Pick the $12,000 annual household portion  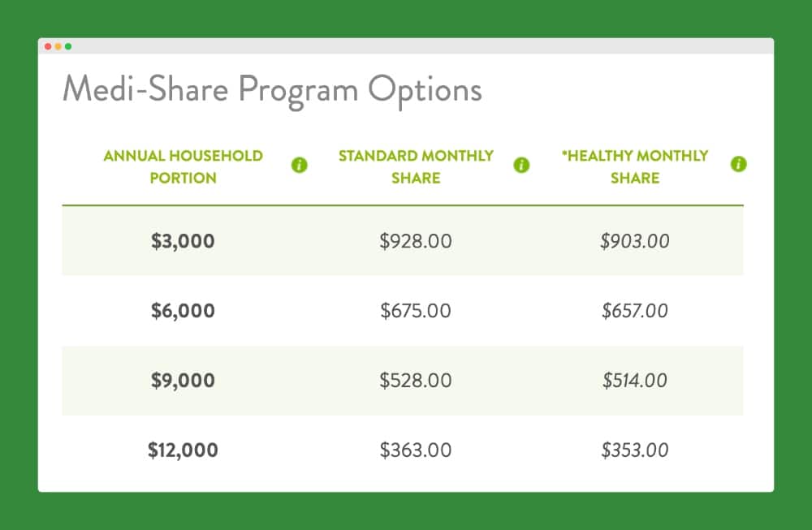(183, 450)
